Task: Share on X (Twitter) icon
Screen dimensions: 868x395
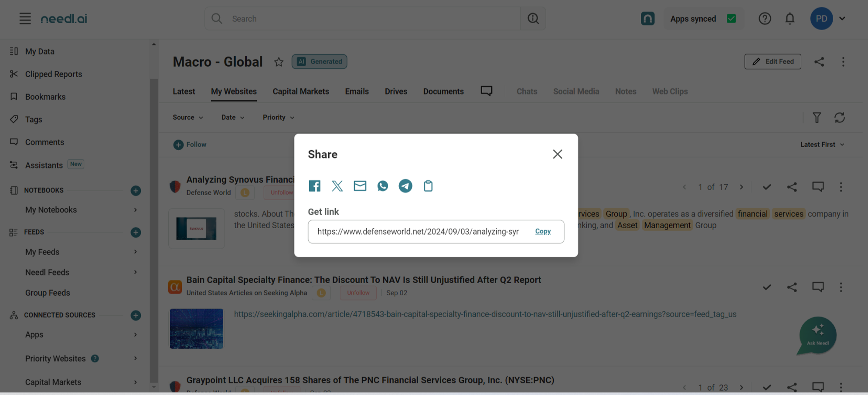Action: point(337,186)
